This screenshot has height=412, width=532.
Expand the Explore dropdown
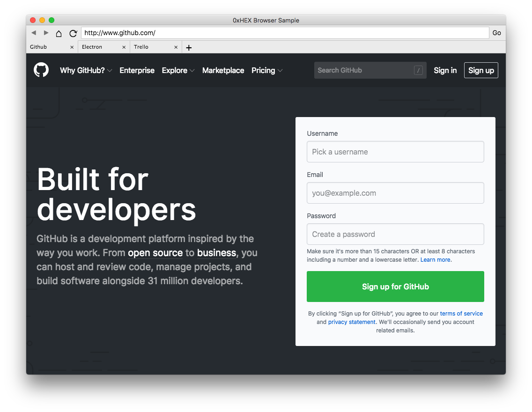[178, 71]
